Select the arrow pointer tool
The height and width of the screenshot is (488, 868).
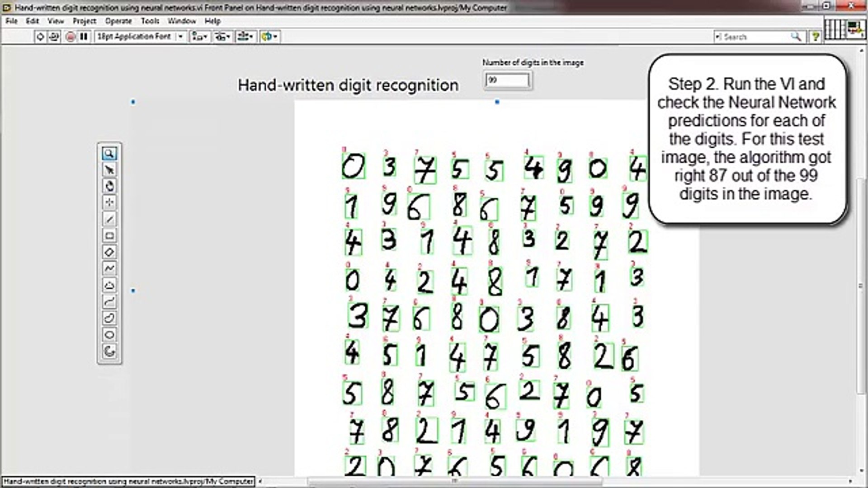(x=109, y=170)
